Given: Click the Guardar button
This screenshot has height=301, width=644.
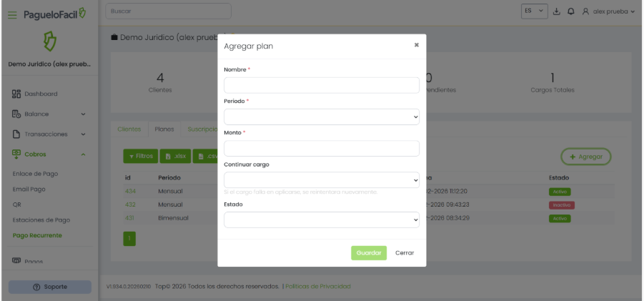Looking at the screenshot, I should [x=368, y=252].
